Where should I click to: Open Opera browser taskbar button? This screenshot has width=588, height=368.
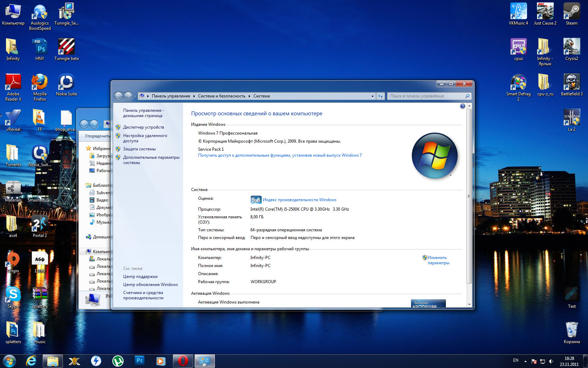tap(183, 361)
